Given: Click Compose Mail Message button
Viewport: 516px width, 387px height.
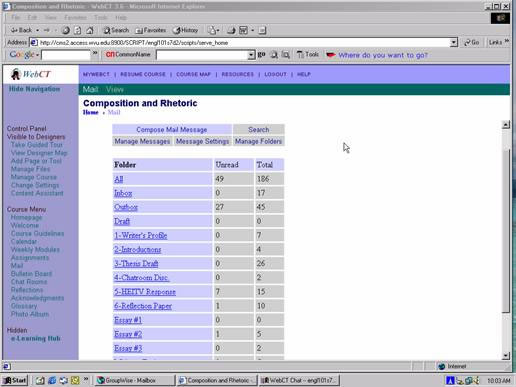Looking at the screenshot, I should (172, 129).
